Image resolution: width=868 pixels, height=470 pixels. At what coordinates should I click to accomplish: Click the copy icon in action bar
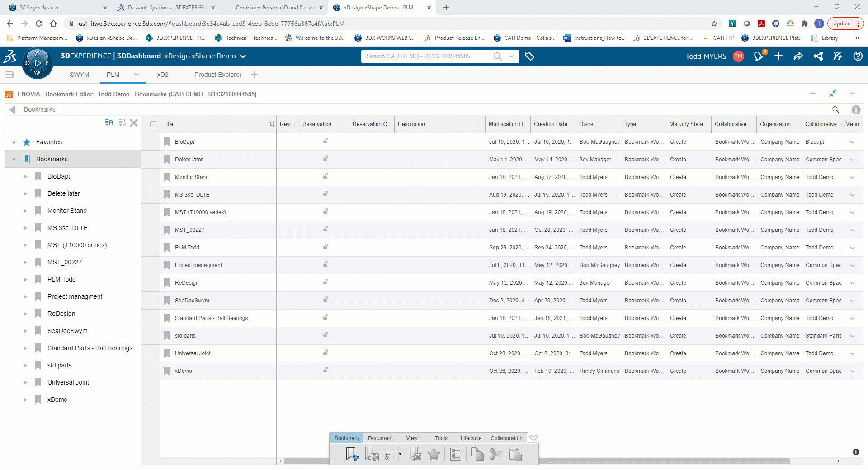coord(477,454)
